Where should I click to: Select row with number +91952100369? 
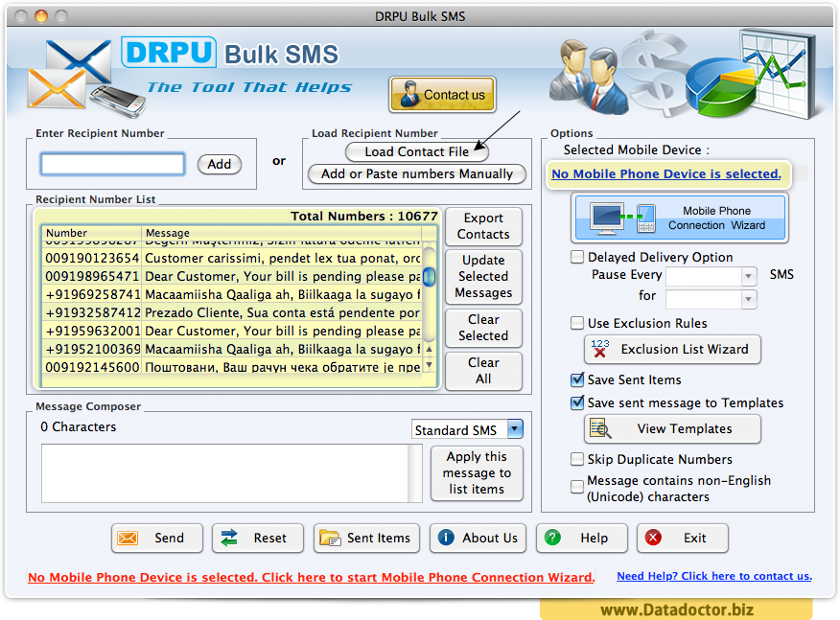coord(232,349)
